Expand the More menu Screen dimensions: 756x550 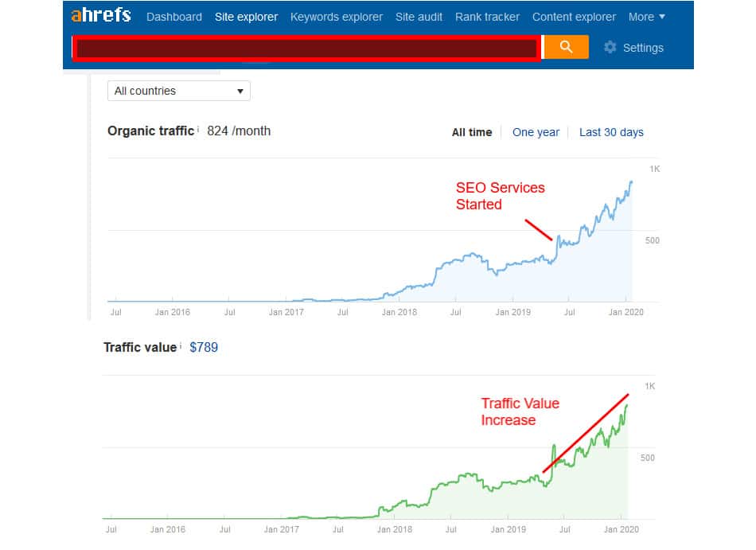[646, 17]
